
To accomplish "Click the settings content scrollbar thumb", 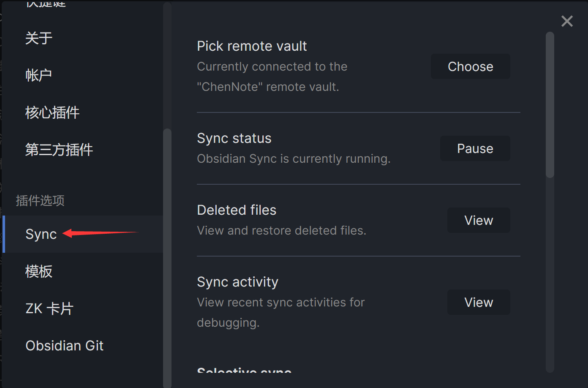I will click(550, 105).
